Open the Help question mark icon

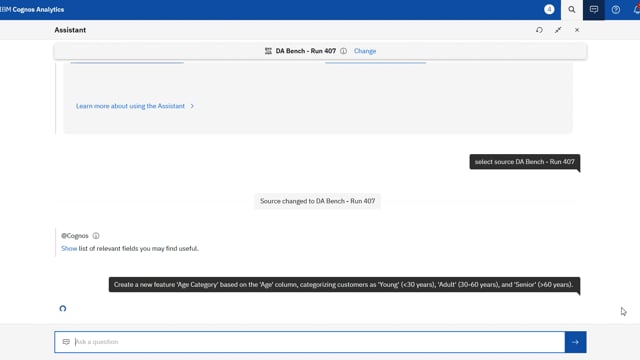click(616, 9)
